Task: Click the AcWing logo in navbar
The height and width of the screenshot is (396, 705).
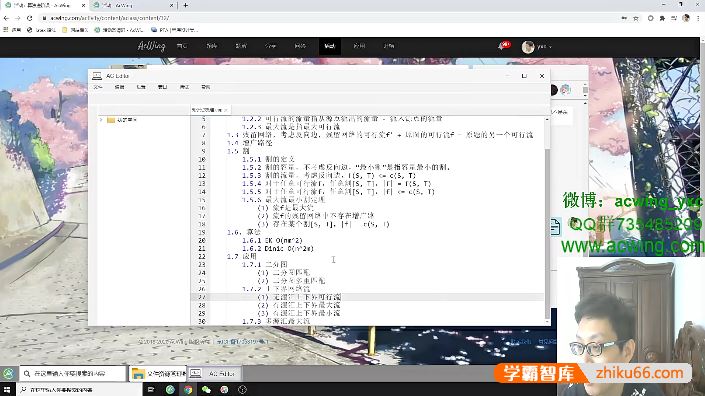Action: [x=151, y=46]
